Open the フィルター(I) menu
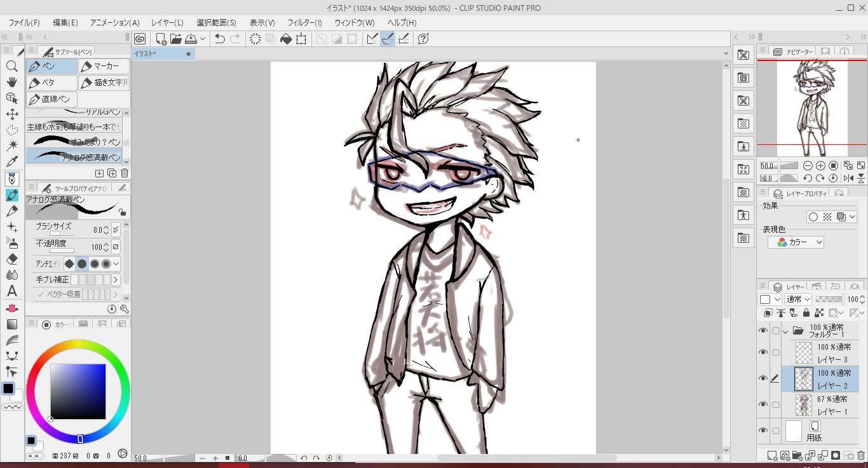 tap(304, 22)
